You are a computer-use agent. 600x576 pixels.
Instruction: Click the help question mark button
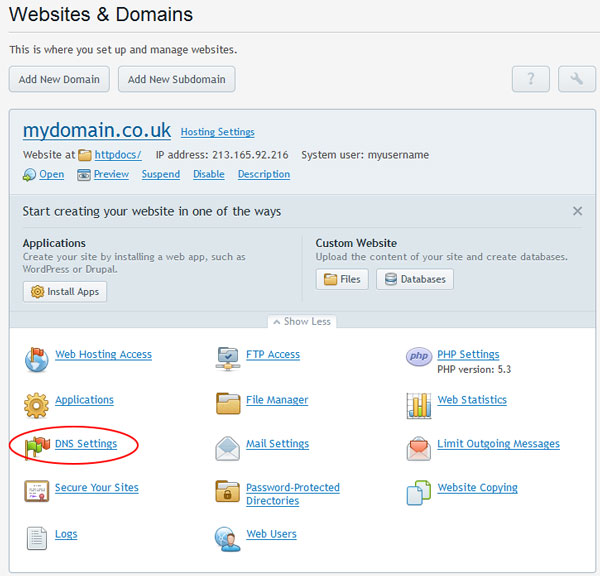531,79
